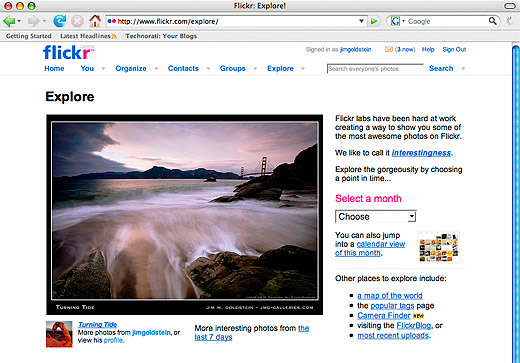The width and height of the screenshot is (520, 363).
Task: Click the green Go arrow beside address bar
Action: (x=374, y=21)
